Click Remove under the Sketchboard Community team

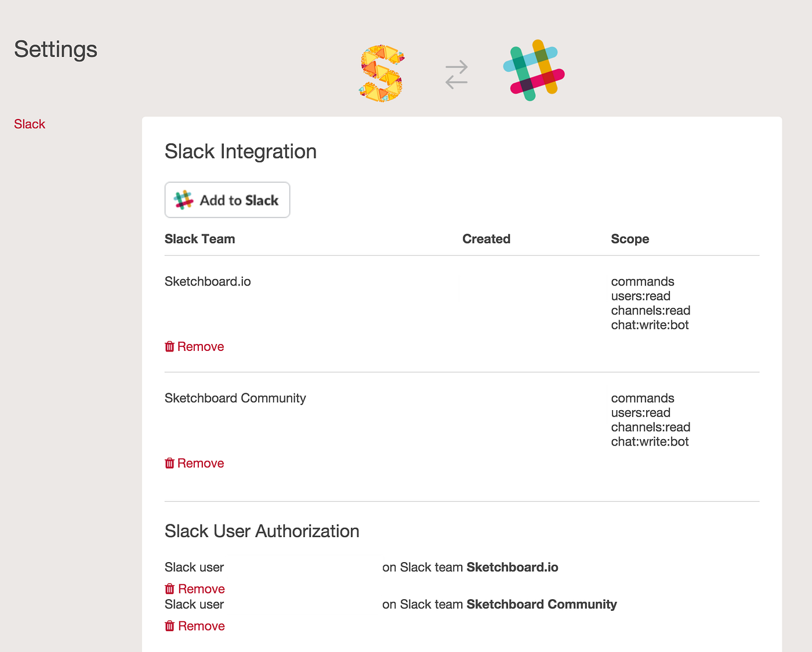click(201, 462)
